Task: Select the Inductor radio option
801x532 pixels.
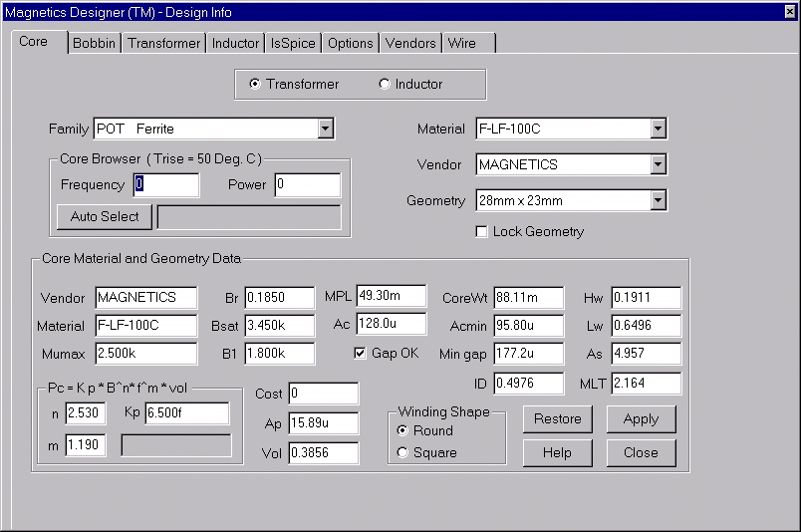Action: click(385, 84)
